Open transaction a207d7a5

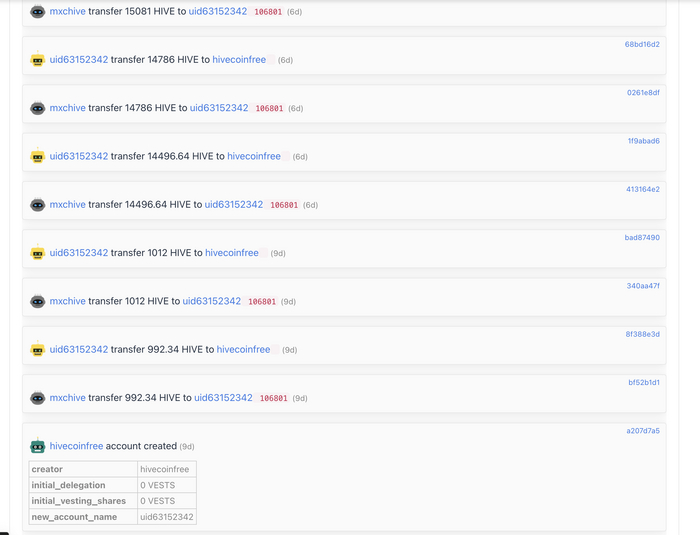pos(643,431)
